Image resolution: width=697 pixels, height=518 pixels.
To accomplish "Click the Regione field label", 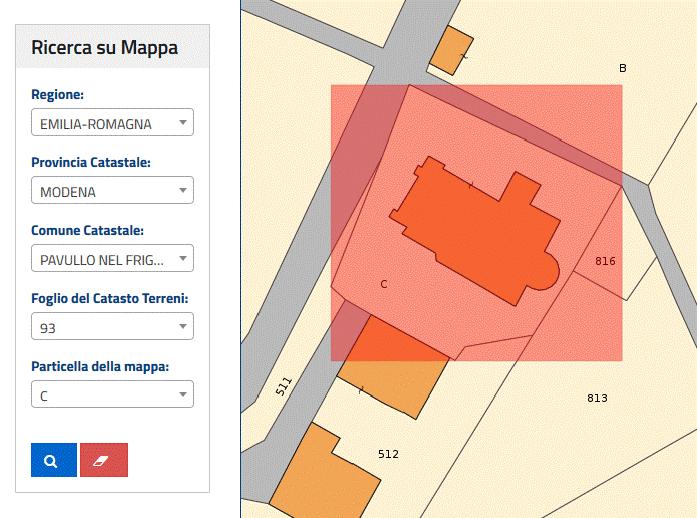I will coord(58,95).
